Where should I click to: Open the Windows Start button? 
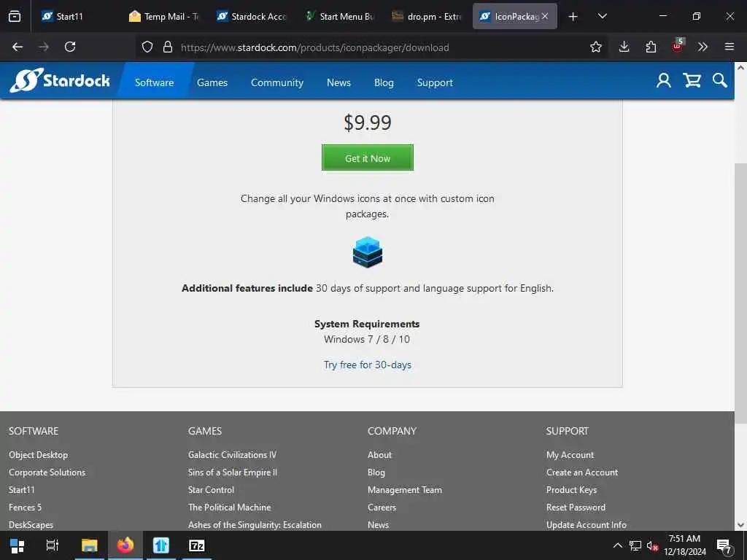click(18, 545)
